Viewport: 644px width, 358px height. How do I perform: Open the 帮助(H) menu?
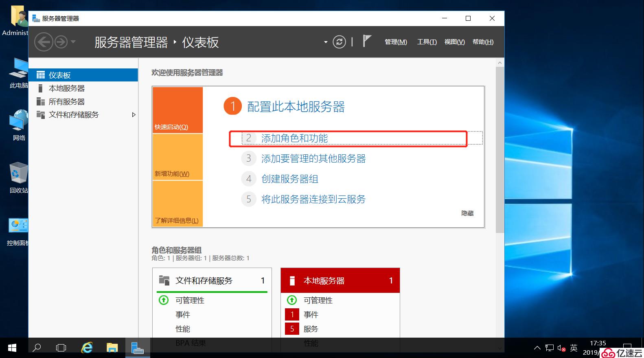click(x=483, y=42)
